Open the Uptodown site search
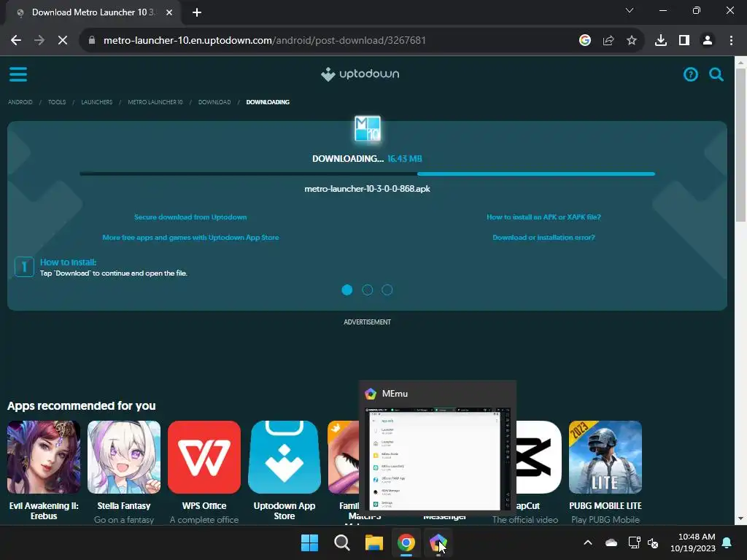747x560 pixels. click(x=716, y=74)
